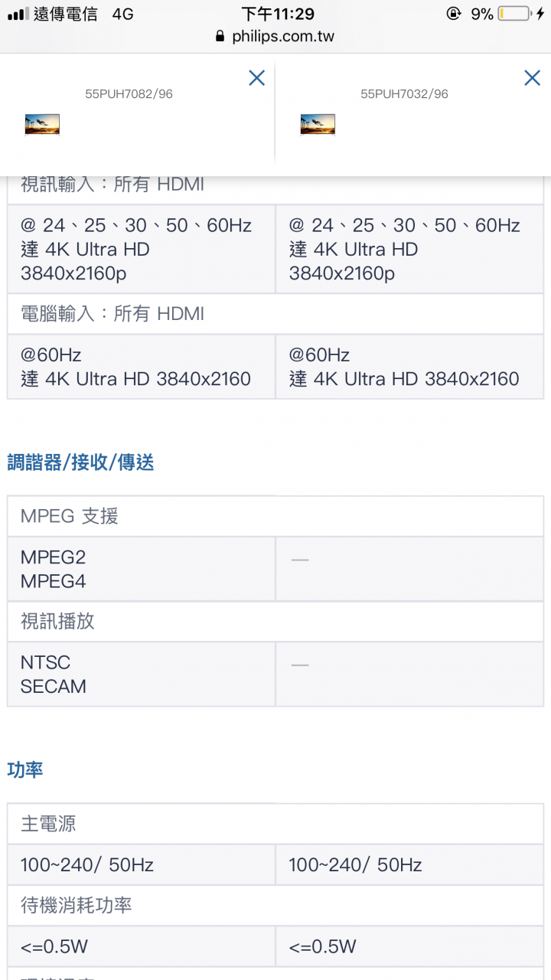Image resolution: width=551 pixels, height=980 pixels.
Task: Remove the 55PUH7032/96 product from comparison
Action: click(532, 77)
